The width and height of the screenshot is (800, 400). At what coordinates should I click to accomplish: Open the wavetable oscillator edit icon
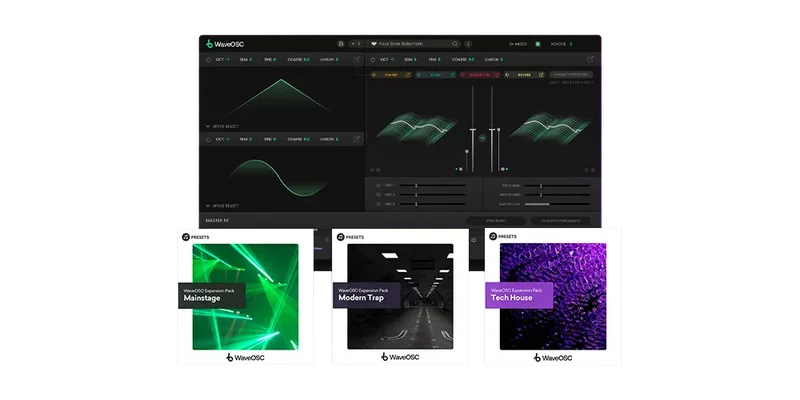pos(590,60)
